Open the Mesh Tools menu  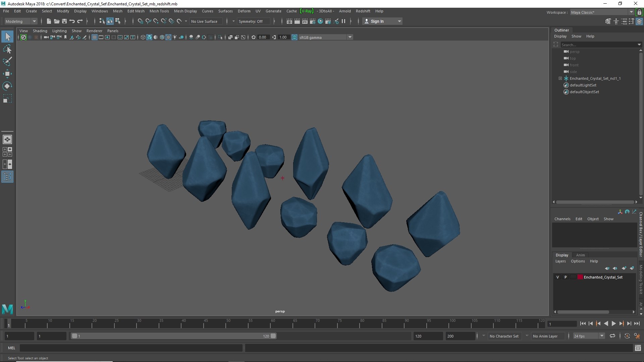(x=159, y=11)
